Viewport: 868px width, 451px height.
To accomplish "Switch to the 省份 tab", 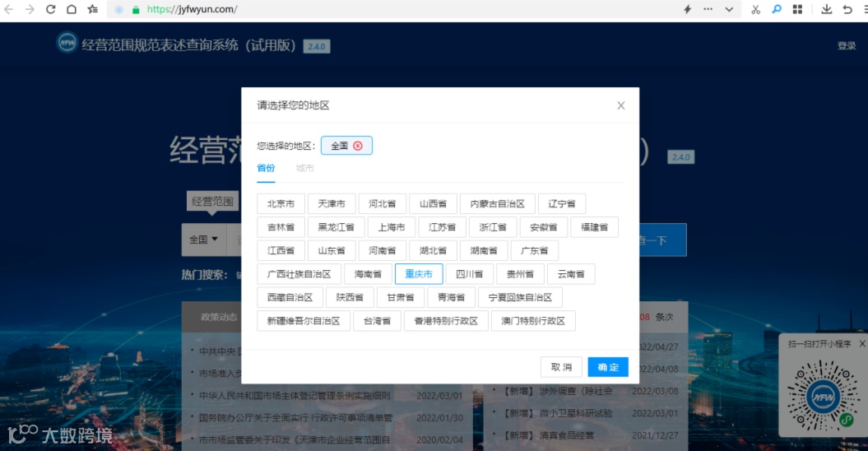I will point(266,168).
